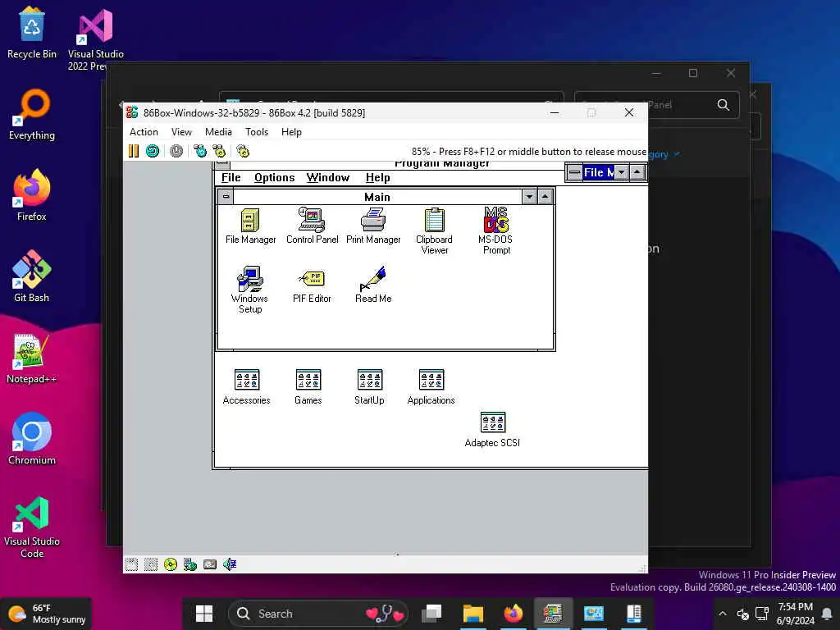Image resolution: width=840 pixels, height=630 pixels.
Task: Click the first floppy drive status icon
Action: tap(131, 564)
